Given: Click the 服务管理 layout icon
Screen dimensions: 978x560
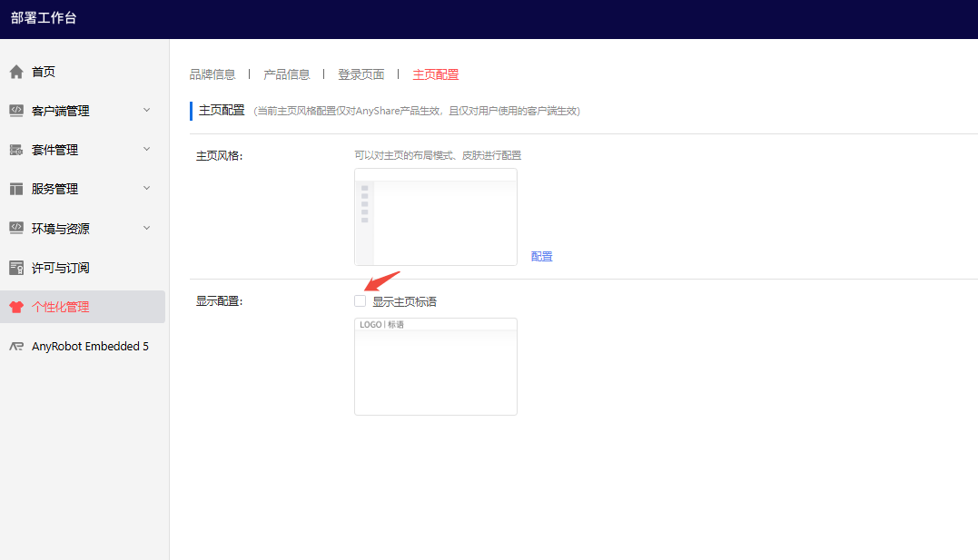Looking at the screenshot, I should pos(16,189).
